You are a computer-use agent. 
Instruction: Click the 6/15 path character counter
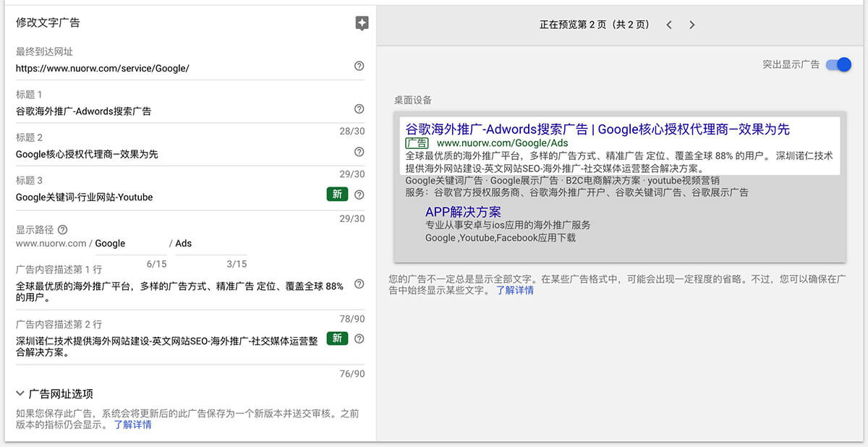point(156,264)
